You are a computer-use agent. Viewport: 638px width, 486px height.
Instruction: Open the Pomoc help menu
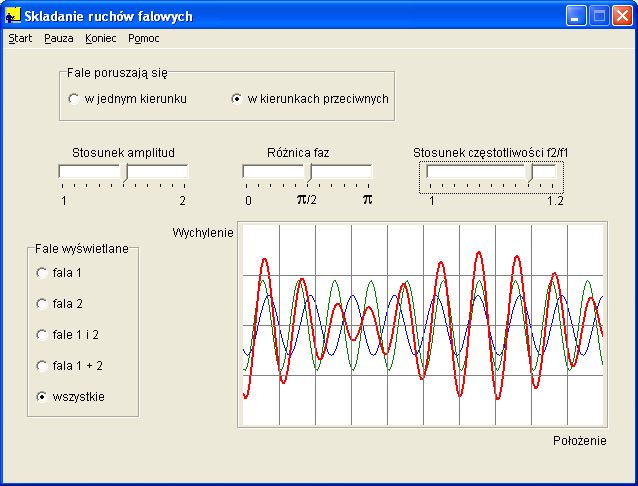coord(144,38)
